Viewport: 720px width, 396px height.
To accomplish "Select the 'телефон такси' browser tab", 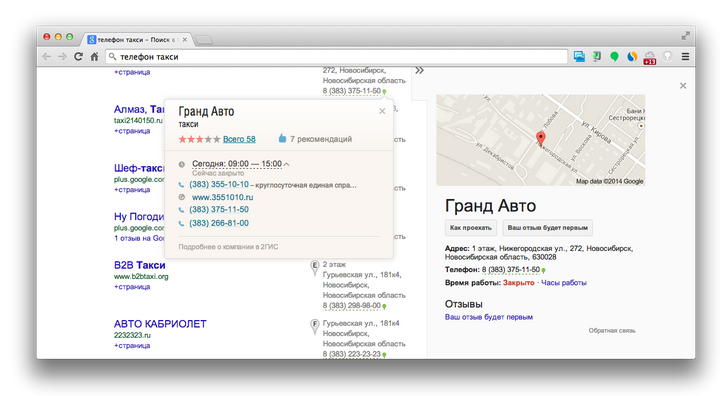I will coord(137,40).
